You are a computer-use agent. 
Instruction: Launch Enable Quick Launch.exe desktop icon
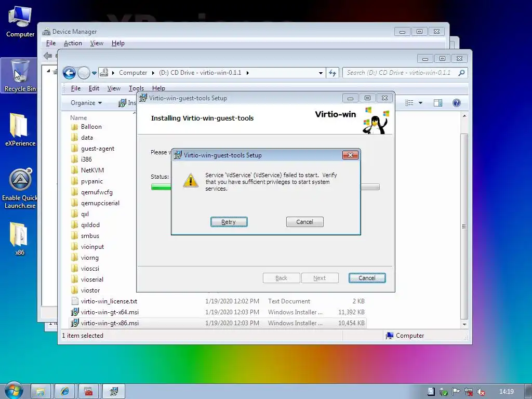20,189
